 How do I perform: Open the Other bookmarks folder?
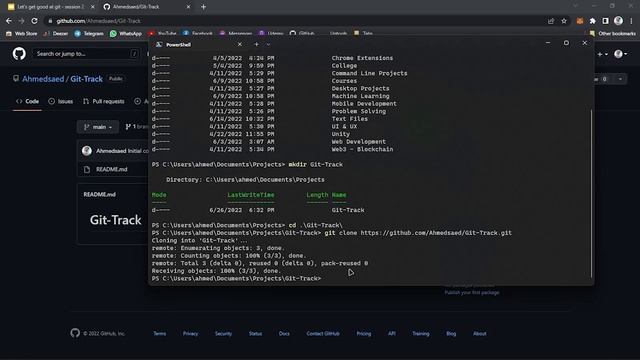point(612,33)
